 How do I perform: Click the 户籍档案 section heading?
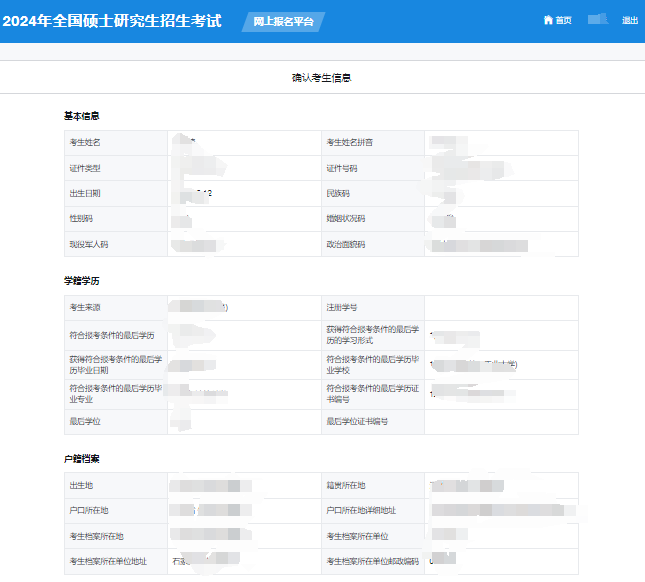pyautogui.click(x=81, y=458)
